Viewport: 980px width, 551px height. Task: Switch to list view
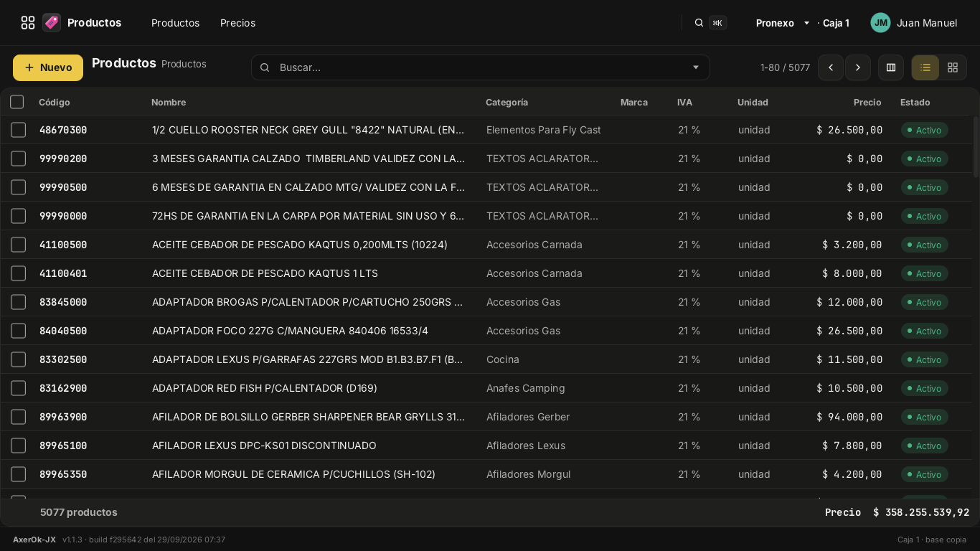tap(925, 67)
